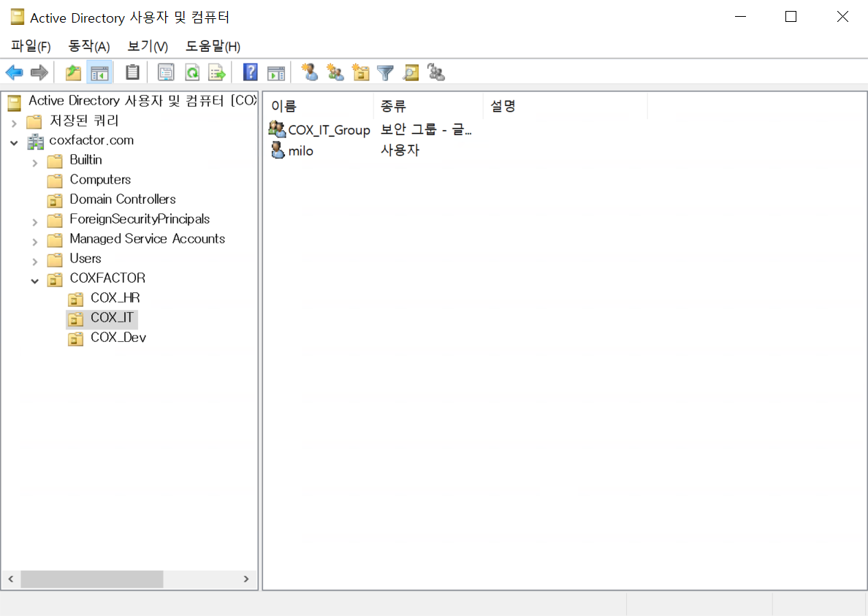Viewport: 868px width, 616px height.
Task: Click the coxfactor.com domain icon
Action: pos(35,141)
